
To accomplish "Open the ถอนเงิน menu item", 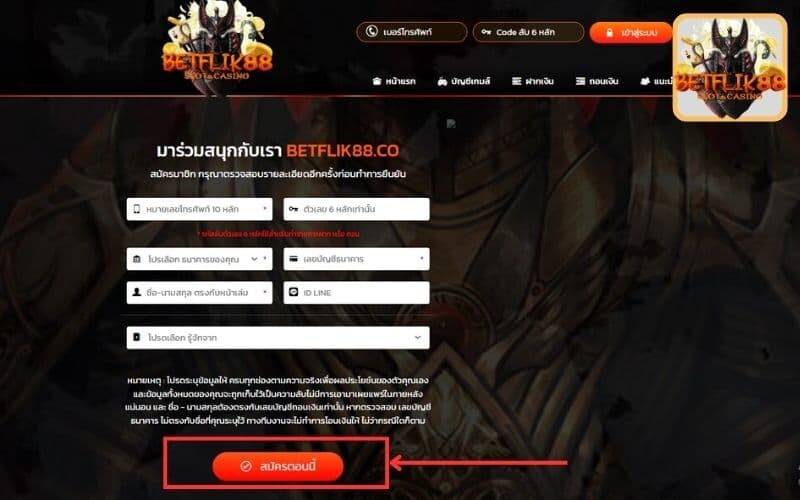I will pyautogui.click(x=597, y=81).
